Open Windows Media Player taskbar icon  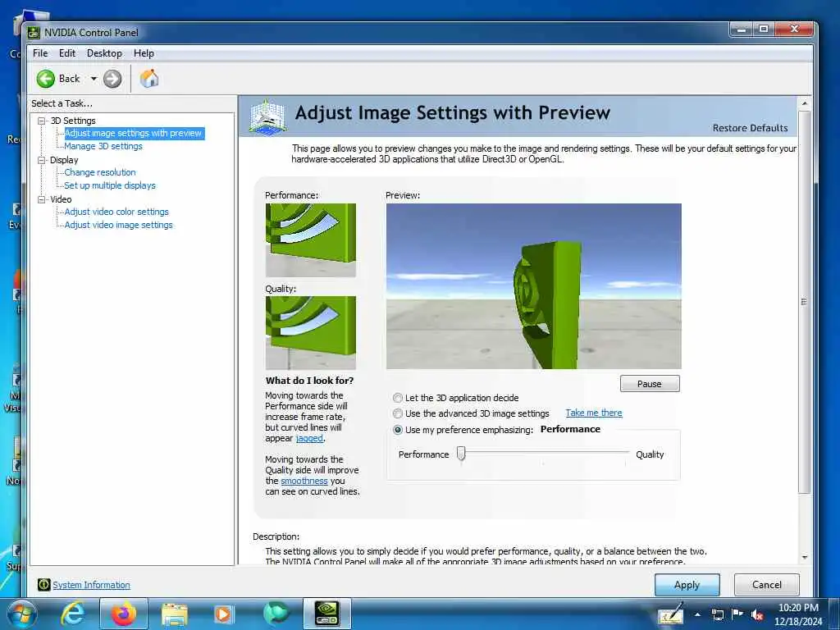[223, 614]
